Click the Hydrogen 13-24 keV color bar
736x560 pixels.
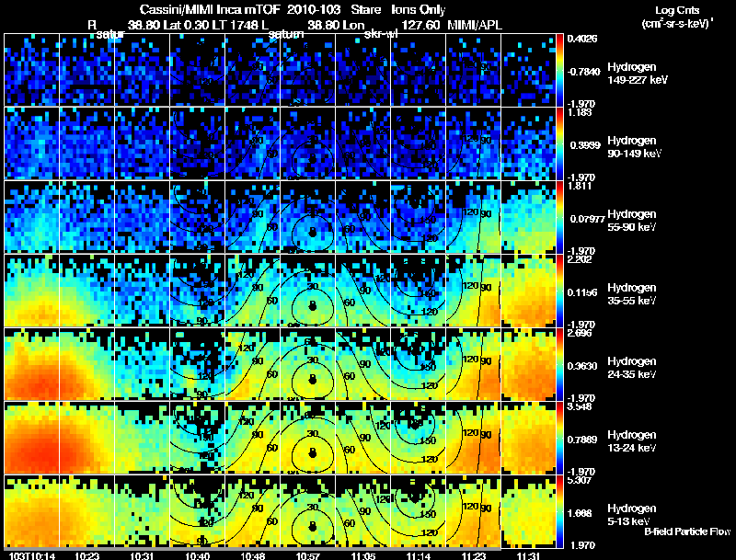[559, 438]
